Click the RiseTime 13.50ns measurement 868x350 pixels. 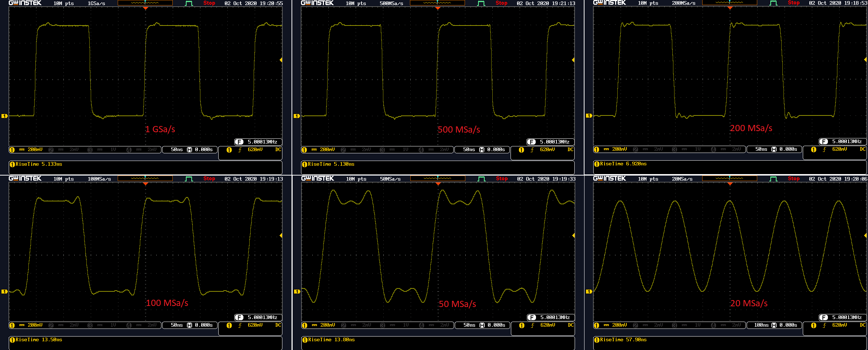tap(39, 340)
